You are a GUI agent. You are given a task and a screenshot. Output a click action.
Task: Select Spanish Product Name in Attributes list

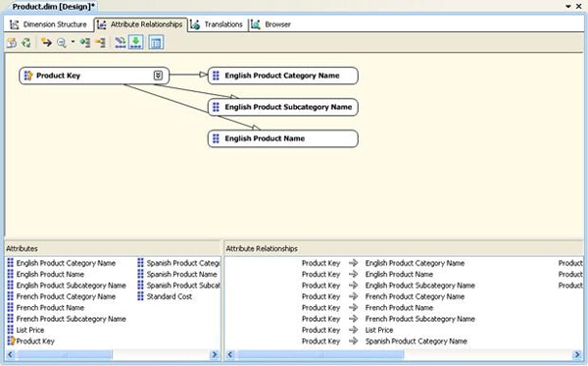(x=182, y=274)
